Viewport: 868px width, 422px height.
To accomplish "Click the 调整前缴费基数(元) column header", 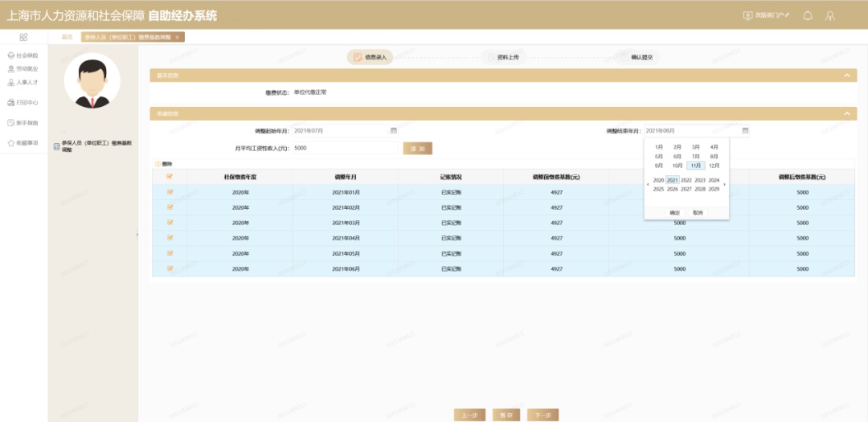I will click(556, 177).
